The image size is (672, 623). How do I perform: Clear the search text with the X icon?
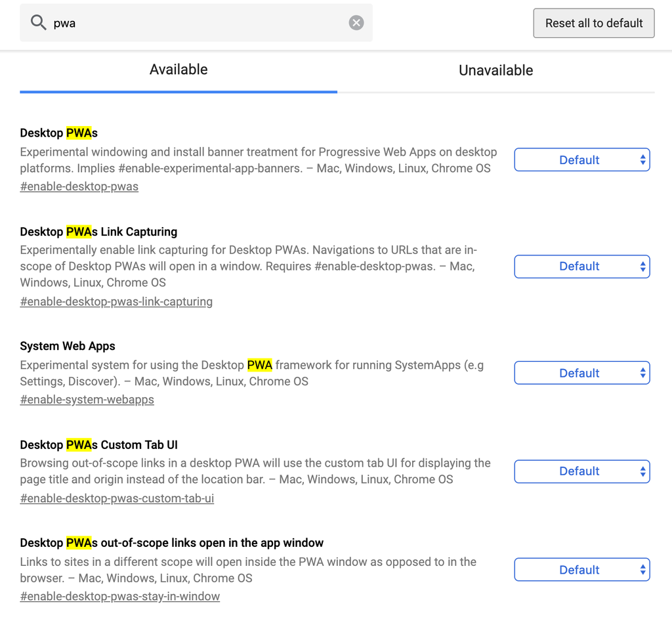[x=356, y=23]
